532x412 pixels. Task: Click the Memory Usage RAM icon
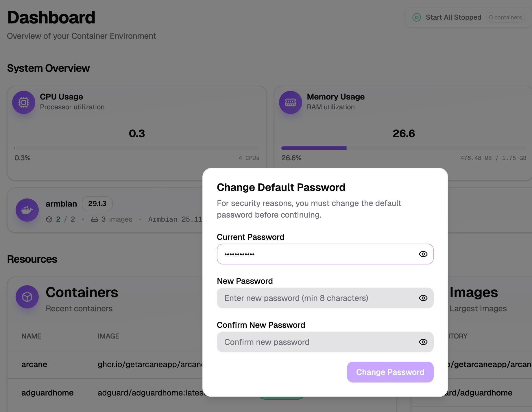[x=291, y=102]
